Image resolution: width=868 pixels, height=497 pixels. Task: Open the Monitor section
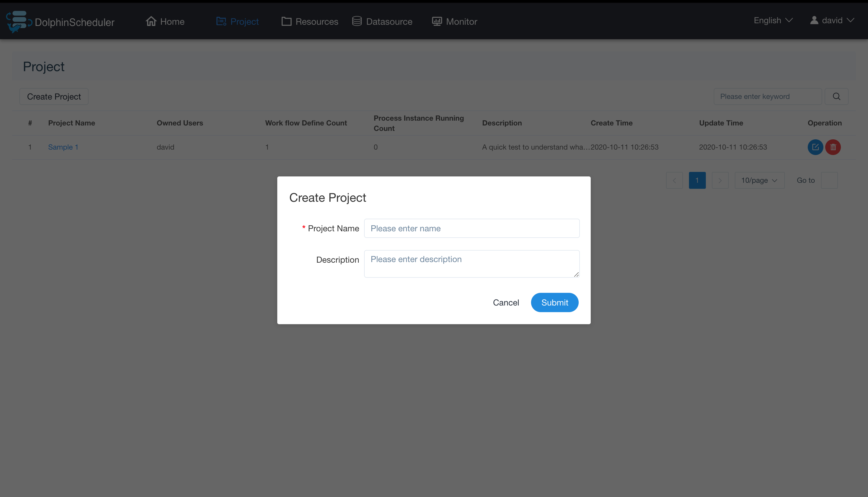click(454, 21)
